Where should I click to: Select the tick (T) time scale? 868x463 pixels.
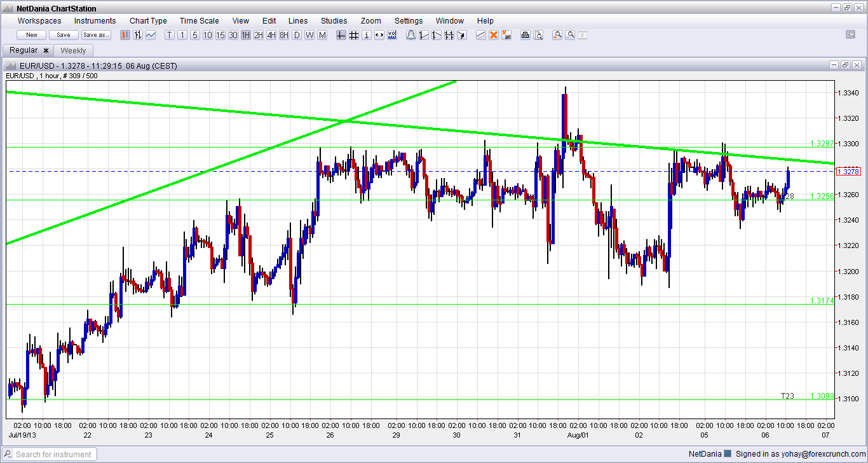pyautogui.click(x=170, y=35)
